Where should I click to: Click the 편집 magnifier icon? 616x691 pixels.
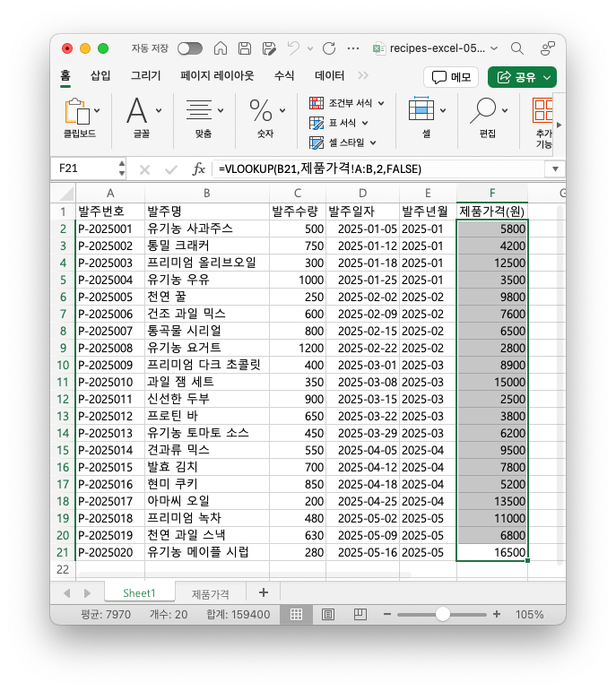(485, 111)
